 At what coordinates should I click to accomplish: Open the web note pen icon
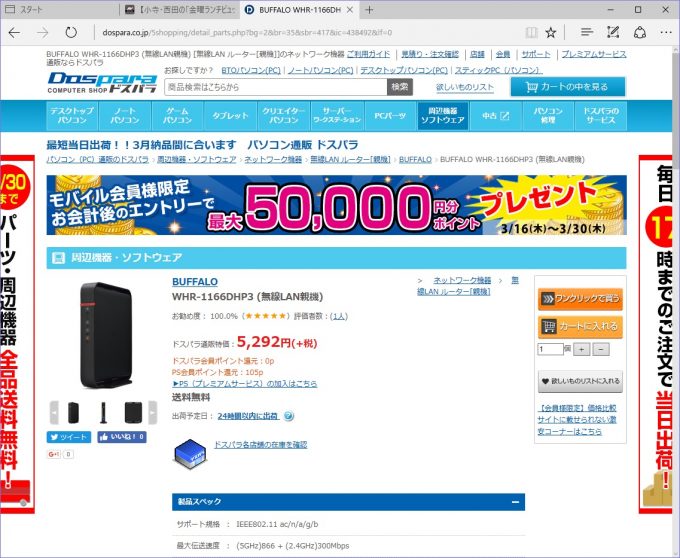pyautogui.click(x=613, y=33)
